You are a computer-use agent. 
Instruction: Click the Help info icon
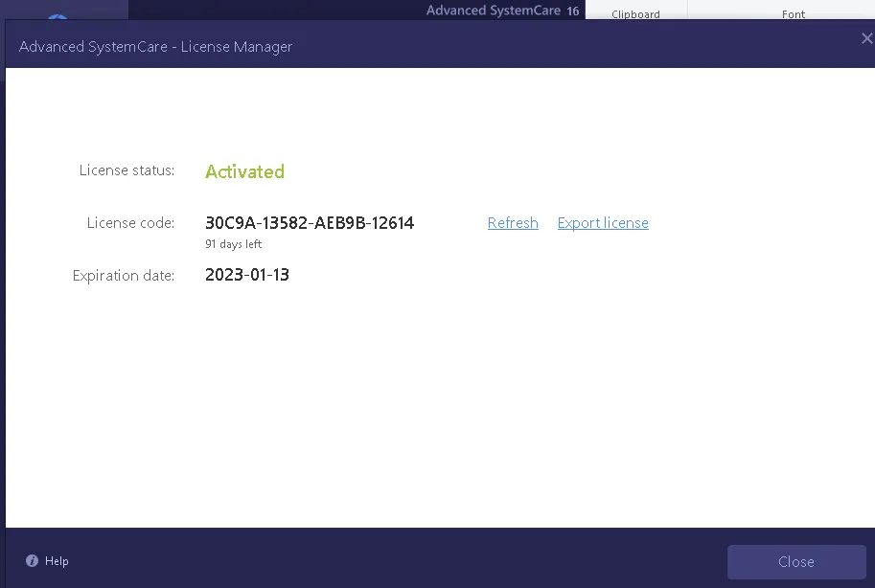32,561
